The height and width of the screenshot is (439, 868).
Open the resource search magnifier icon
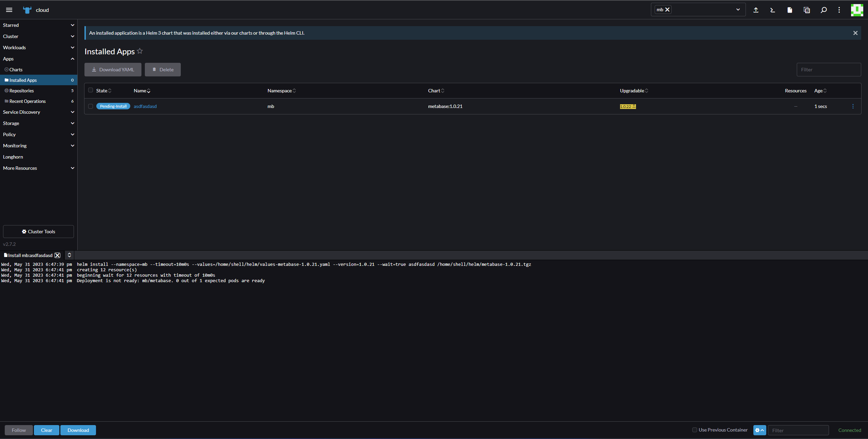click(x=824, y=10)
